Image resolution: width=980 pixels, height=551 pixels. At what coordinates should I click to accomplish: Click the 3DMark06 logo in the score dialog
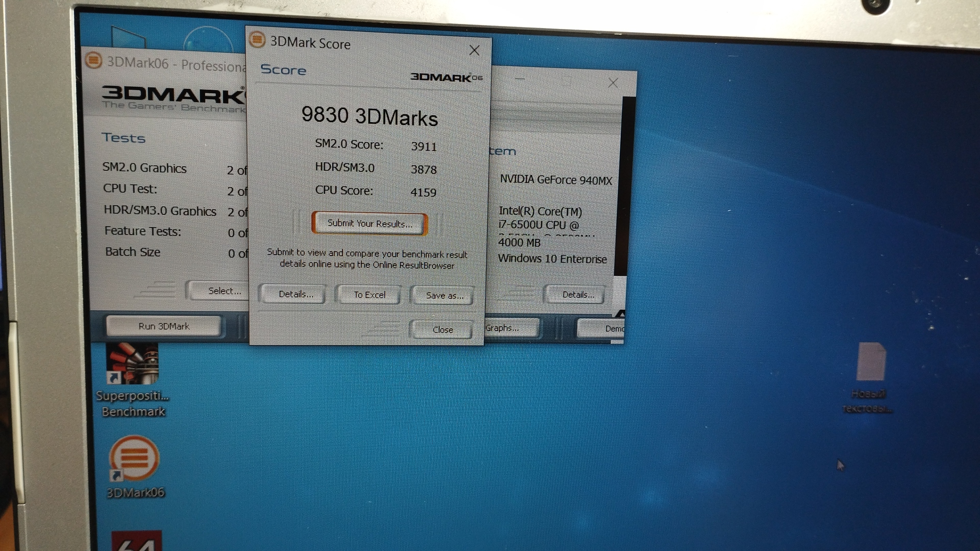[446, 78]
